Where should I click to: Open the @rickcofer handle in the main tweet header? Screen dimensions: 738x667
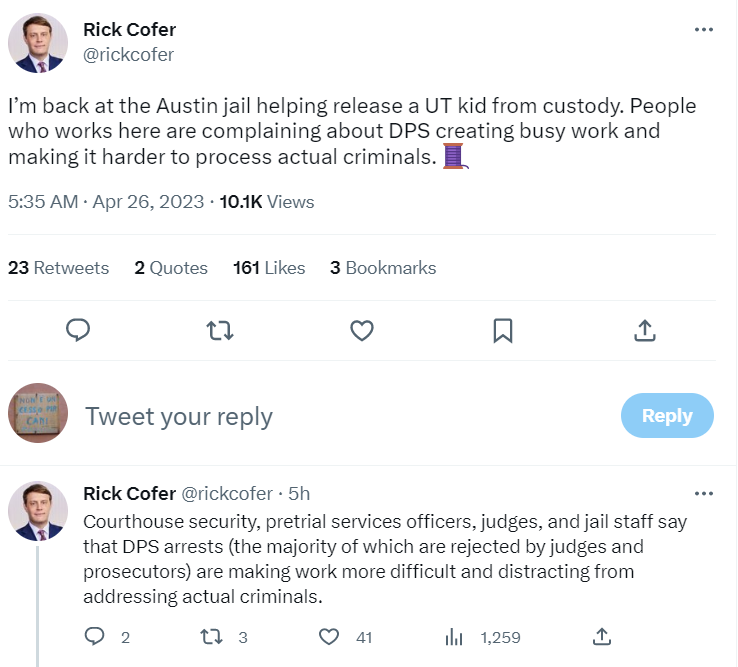[x=128, y=55]
